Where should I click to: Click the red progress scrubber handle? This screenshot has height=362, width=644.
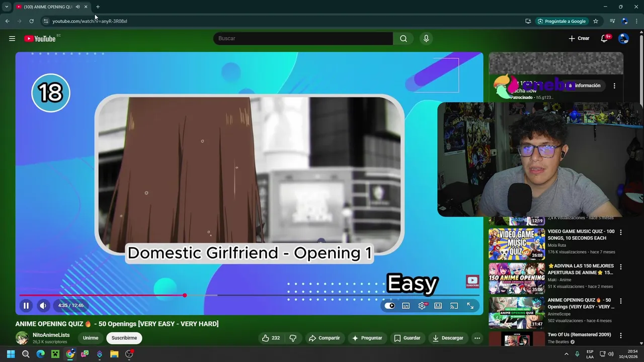tap(185, 295)
